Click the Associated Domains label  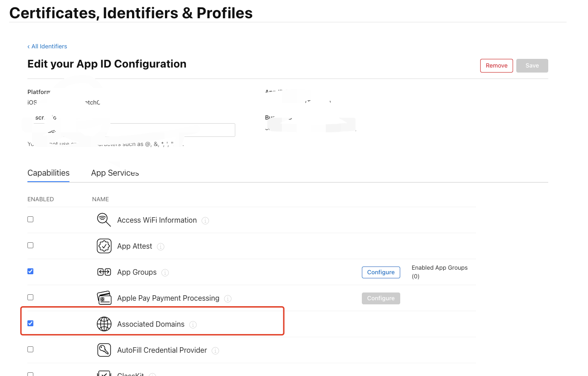[x=151, y=324]
